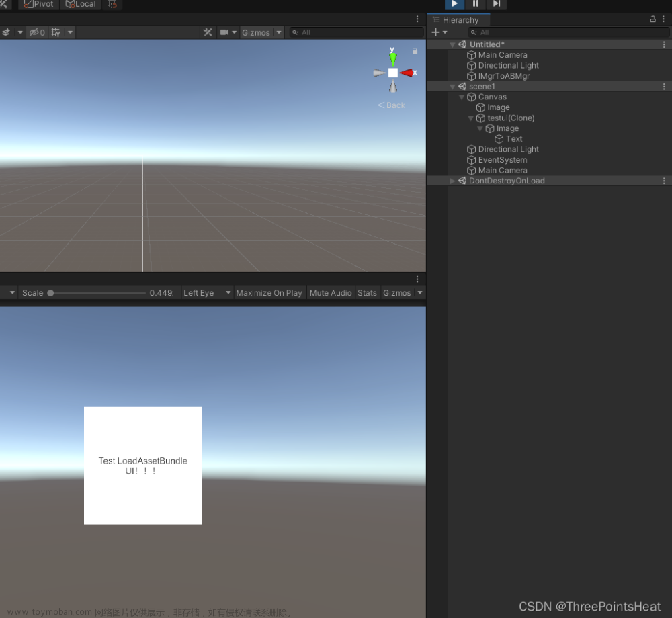The width and height of the screenshot is (672, 618).
Task: Open the scene camera settings icon
Action: pyautogui.click(x=224, y=32)
